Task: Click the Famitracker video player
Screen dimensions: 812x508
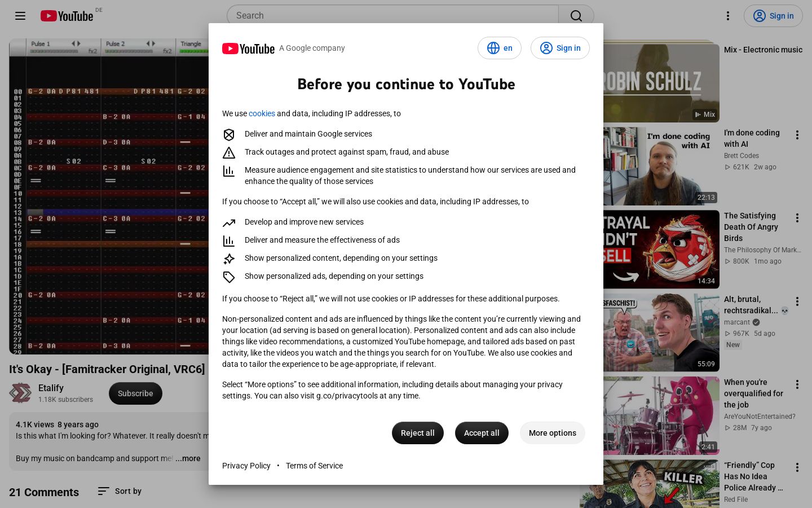Action: [109, 196]
